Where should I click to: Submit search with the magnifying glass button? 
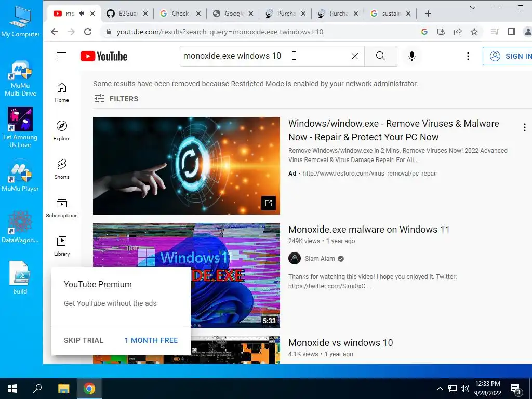tap(381, 56)
